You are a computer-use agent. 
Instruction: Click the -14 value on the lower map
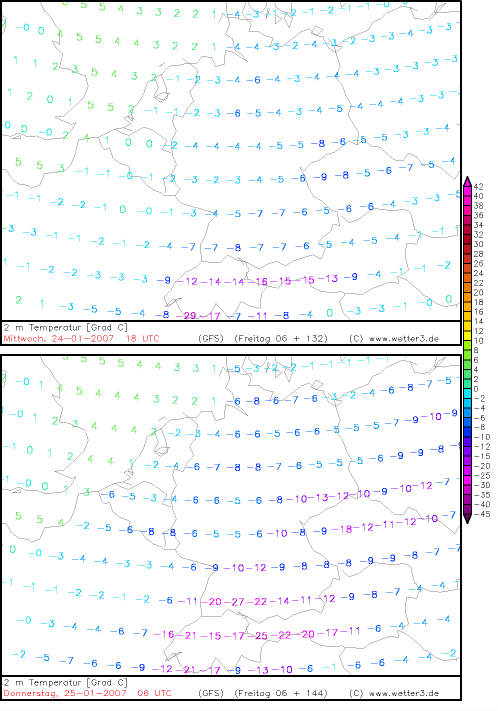coord(281,601)
